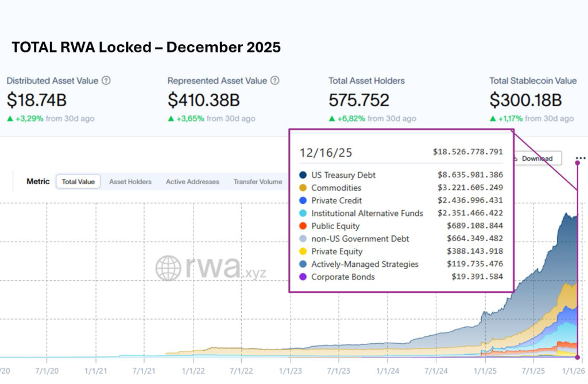The width and height of the screenshot is (588, 384).
Task: Click the rwa.xyz globe logo watermark
Action: 168,269
